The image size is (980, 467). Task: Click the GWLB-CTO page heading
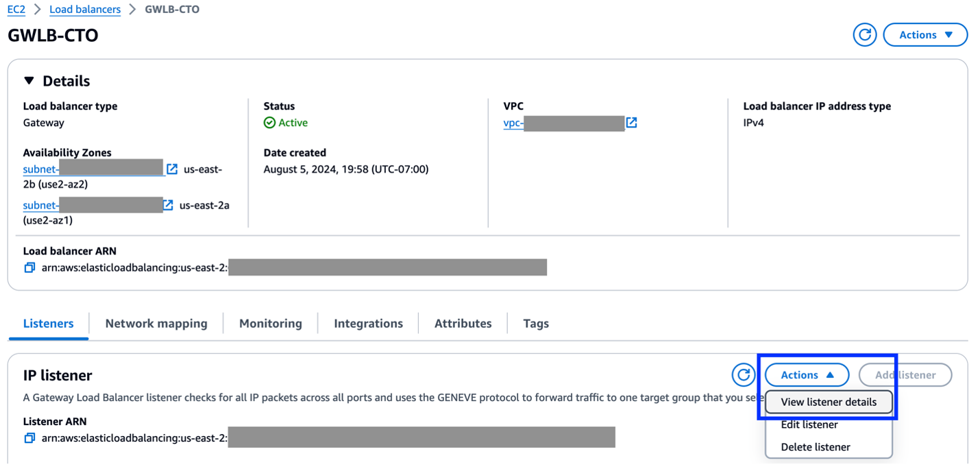click(53, 35)
